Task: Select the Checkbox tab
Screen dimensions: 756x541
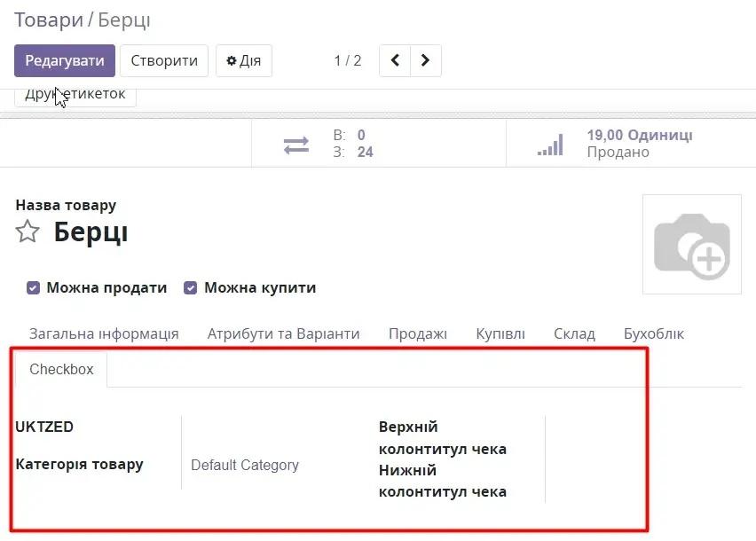Action: click(61, 370)
